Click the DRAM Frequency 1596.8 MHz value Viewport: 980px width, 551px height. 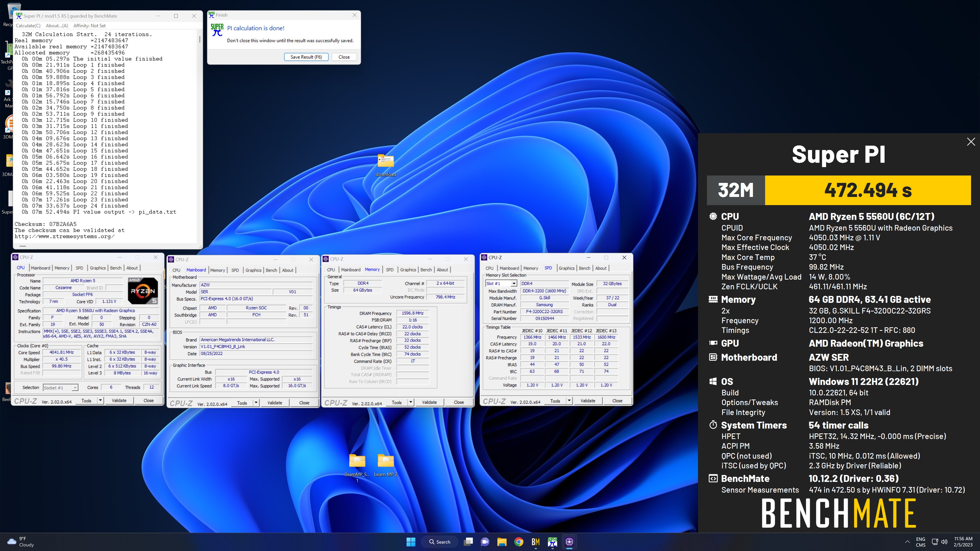(412, 313)
